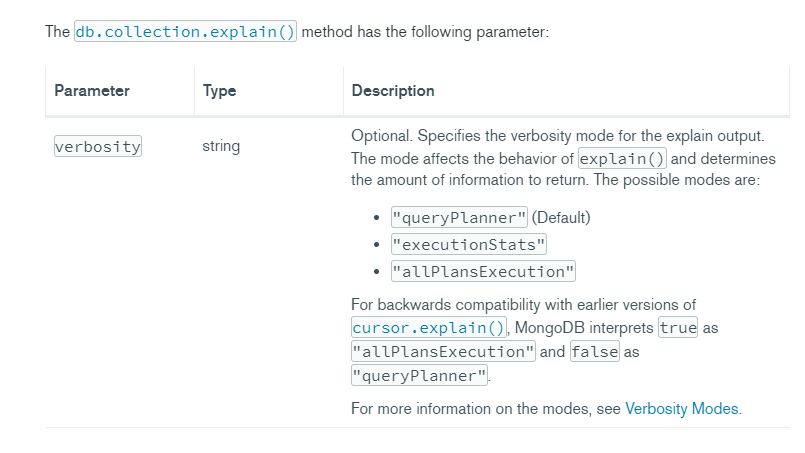Image resolution: width=805 pixels, height=453 pixels.
Task: Click "allPlansExecution" in the backwards compatibility paragraph
Action: coord(444,352)
